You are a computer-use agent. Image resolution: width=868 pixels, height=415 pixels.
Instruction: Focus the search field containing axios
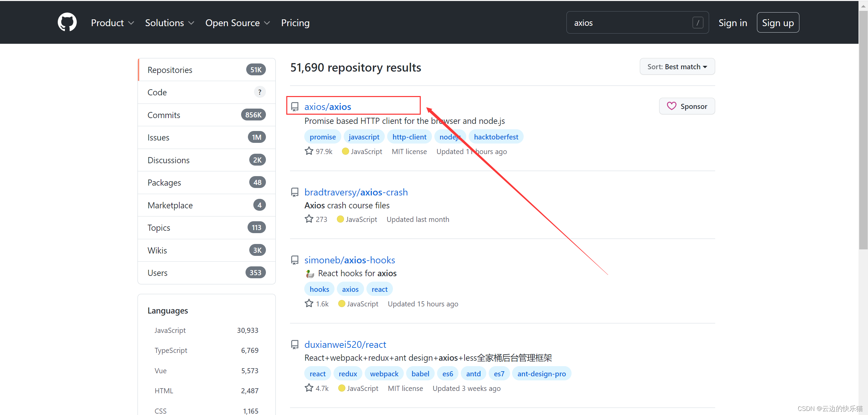click(637, 23)
